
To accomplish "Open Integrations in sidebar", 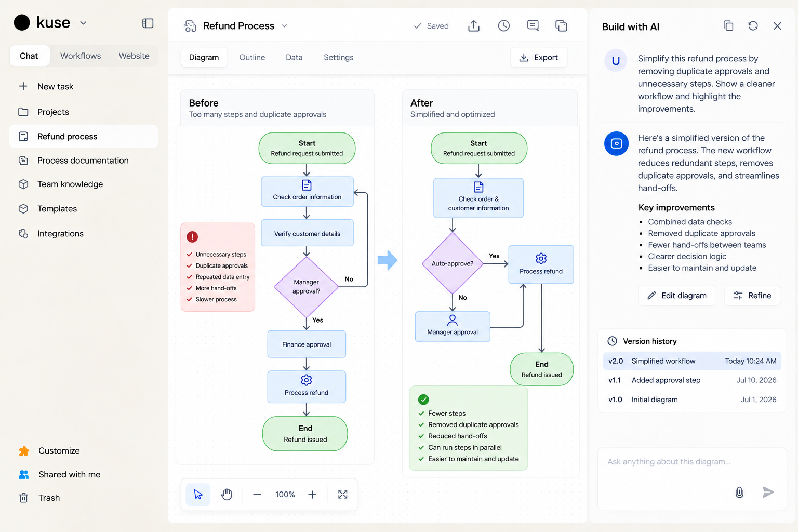I will point(84,233).
